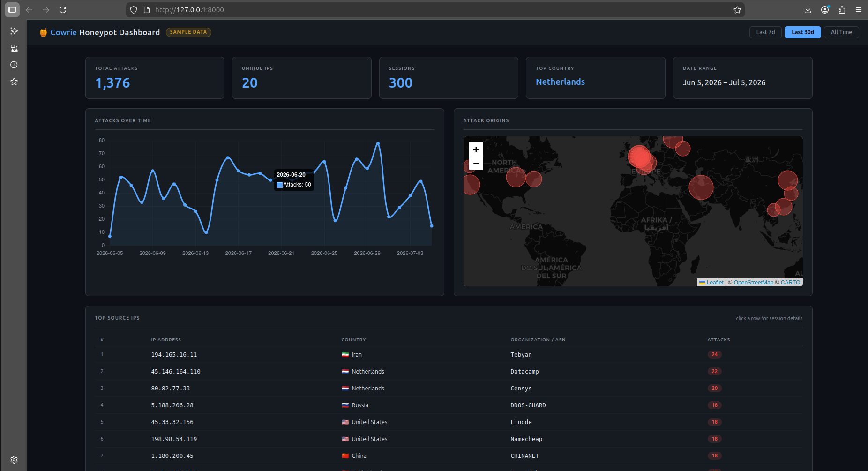Select the Last 30d time range
868x471 pixels.
(x=803, y=32)
